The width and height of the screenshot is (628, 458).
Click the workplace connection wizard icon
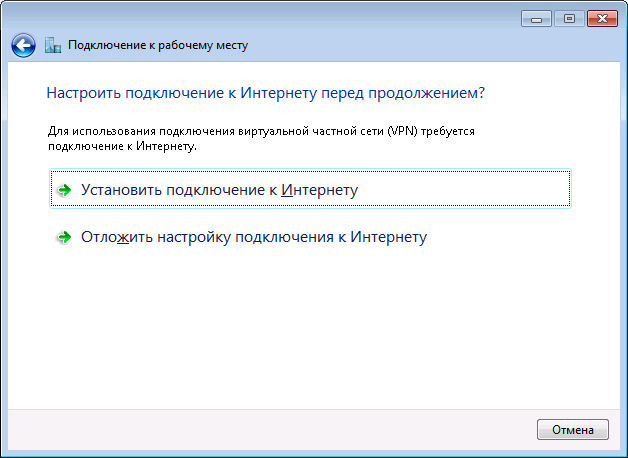pos(52,45)
